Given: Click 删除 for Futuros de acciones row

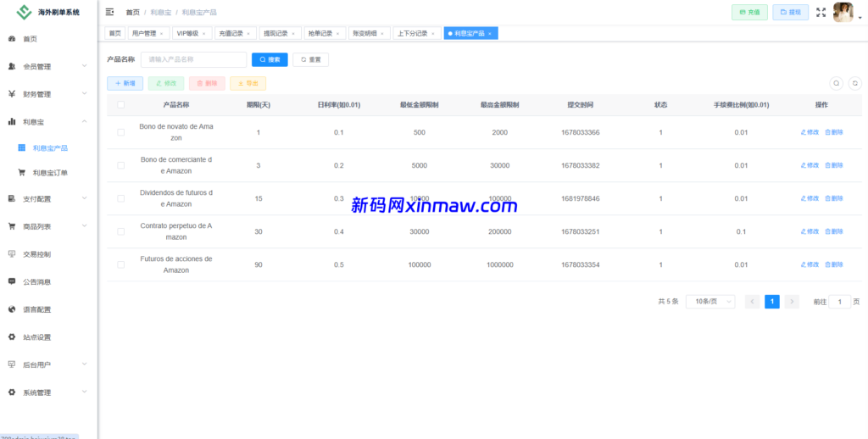Looking at the screenshot, I should [834, 264].
